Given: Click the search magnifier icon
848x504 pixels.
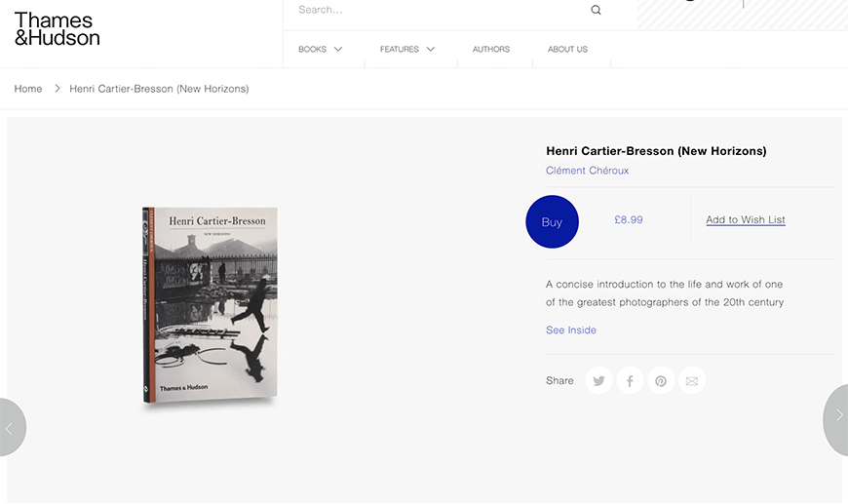Looking at the screenshot, I should tap(596, 10).
